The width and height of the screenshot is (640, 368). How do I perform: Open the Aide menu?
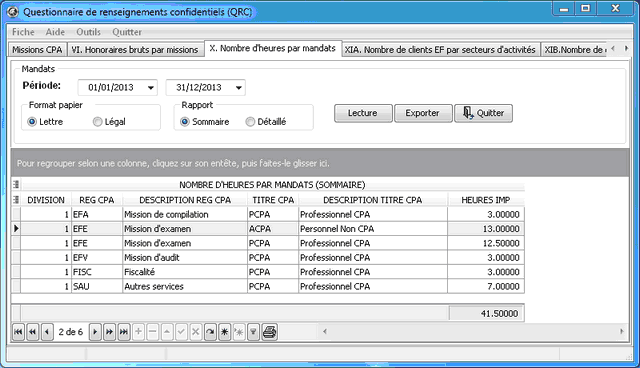point(55,32)
